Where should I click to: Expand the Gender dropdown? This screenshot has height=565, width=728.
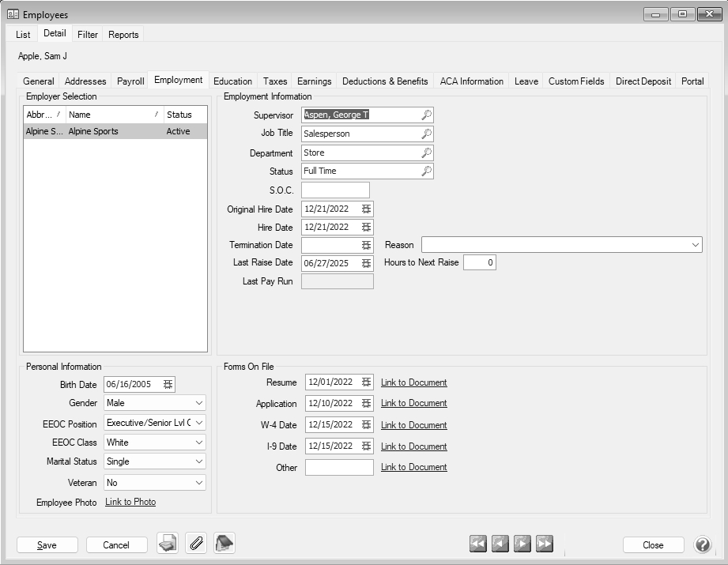click(x=199, y=403)
